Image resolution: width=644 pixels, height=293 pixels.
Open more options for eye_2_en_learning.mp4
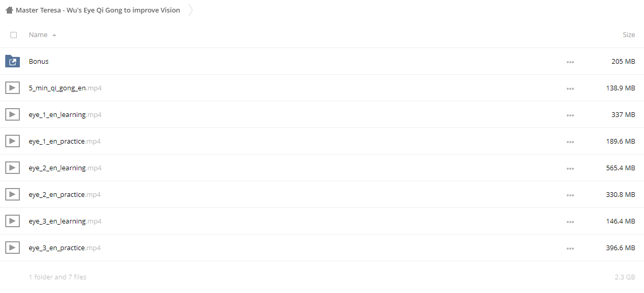point(570,169)
